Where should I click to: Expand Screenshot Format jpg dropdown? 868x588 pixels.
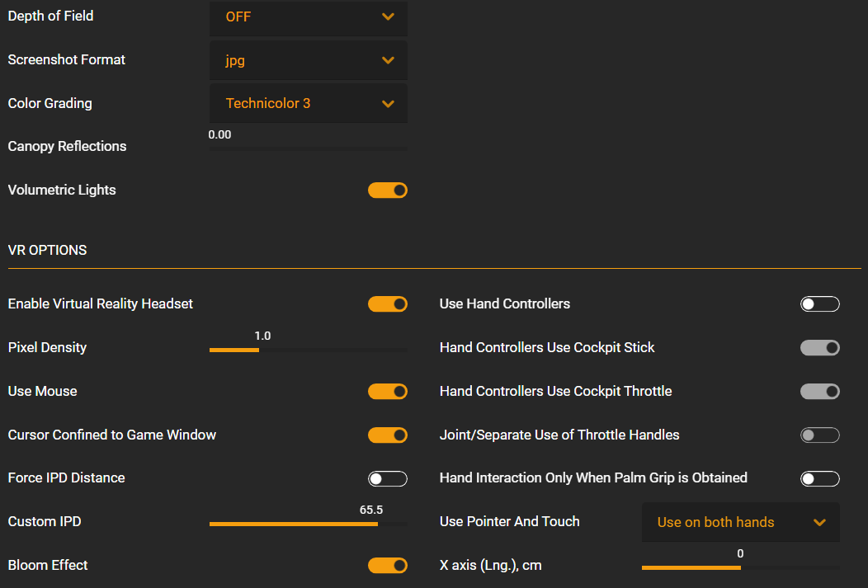point(309,60)
